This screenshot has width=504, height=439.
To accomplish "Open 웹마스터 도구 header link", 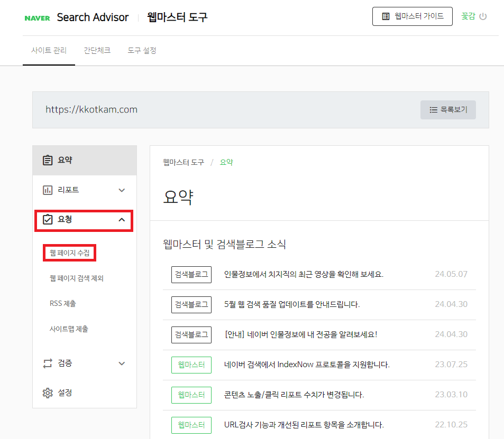I will coord(177,17).
